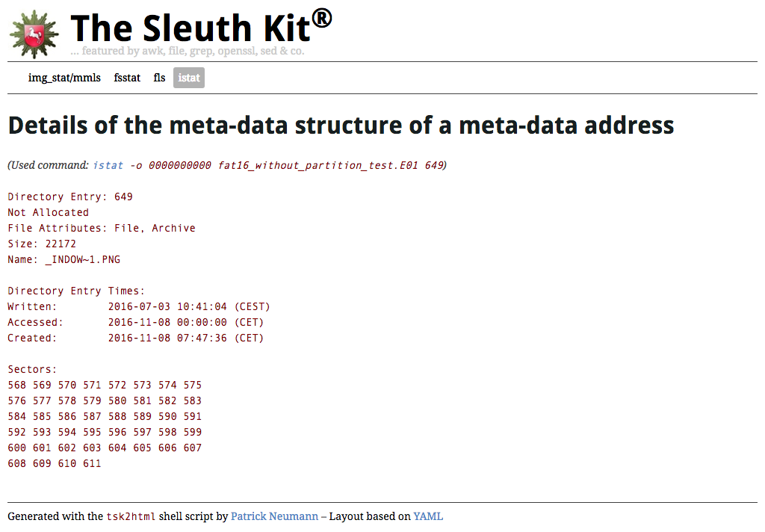Click last sector number 611
This screenshot has width=765, height=532.
tap(92, 463)
